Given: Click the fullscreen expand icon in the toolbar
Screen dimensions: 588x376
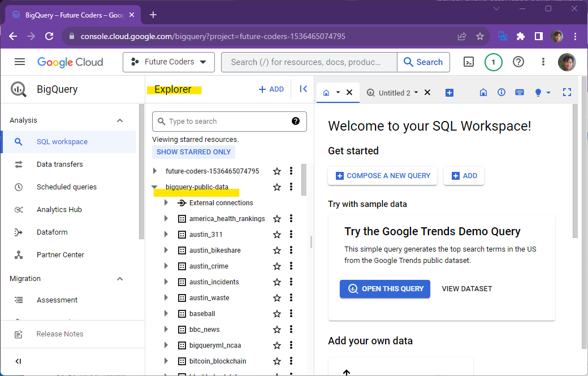Looking at the screenshot, I should pos(567,92).
